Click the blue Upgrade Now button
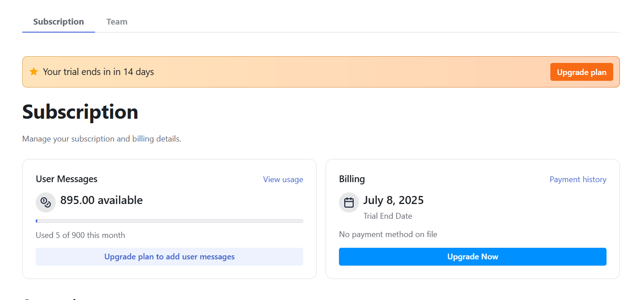The height and width of the screenshot is (300, 644). pyautogui.click(x=473, y=257)
